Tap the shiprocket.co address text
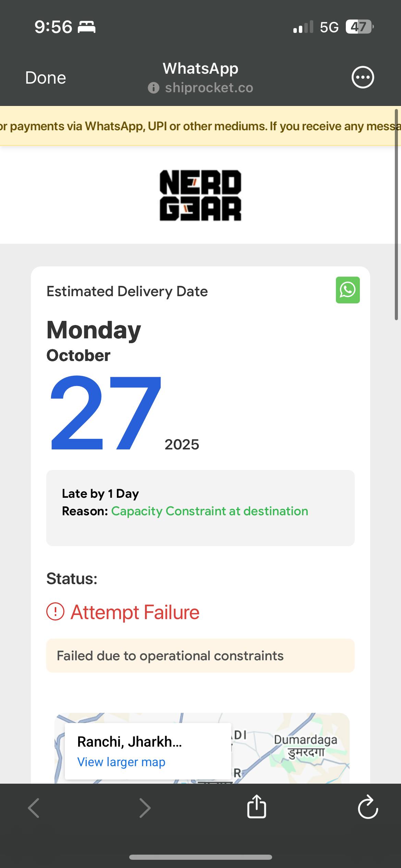401x868 pixels. click(x=209, y=88)
